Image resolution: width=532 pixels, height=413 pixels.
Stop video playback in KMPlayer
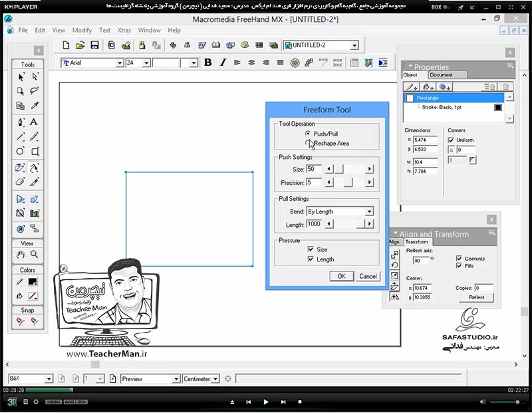pyautogui.click(x=300, y=402)
